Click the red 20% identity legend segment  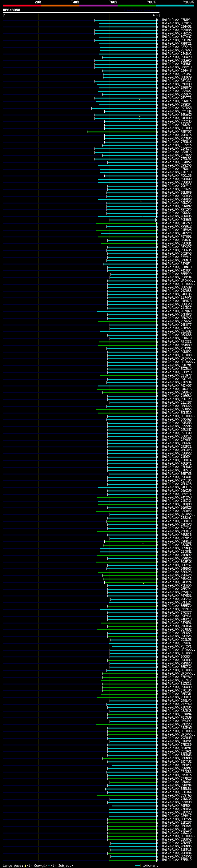tap(22, 6)
